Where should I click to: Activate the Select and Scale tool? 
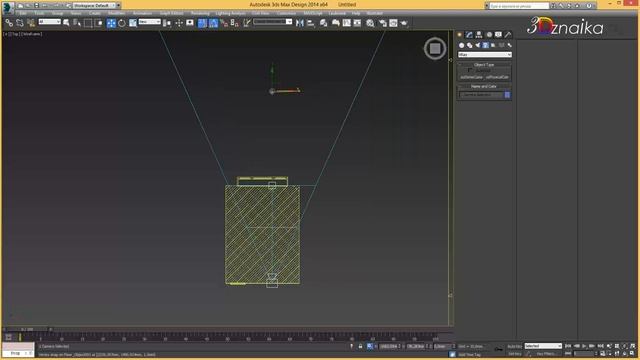tap(133, 23)
